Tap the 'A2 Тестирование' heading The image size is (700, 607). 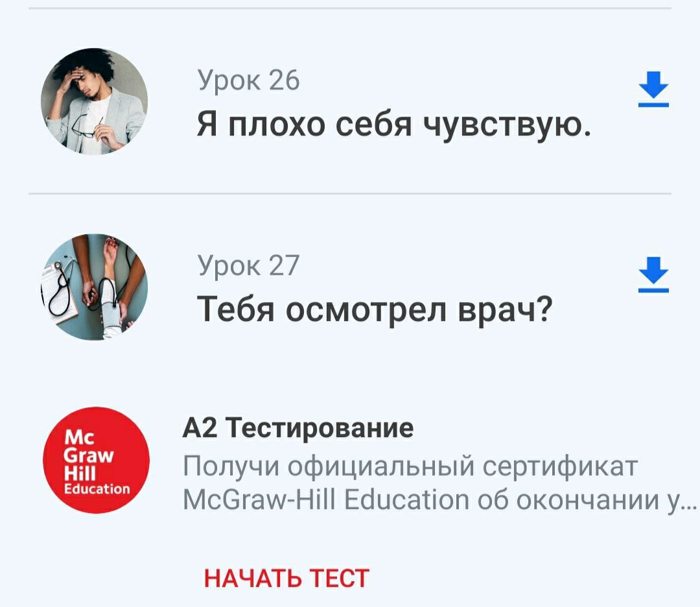(297, 427)
